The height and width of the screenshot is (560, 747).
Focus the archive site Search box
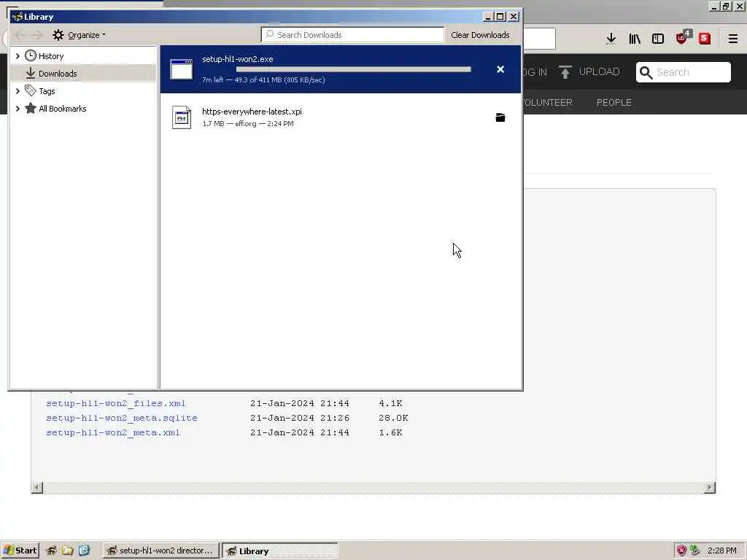[683, 72]
